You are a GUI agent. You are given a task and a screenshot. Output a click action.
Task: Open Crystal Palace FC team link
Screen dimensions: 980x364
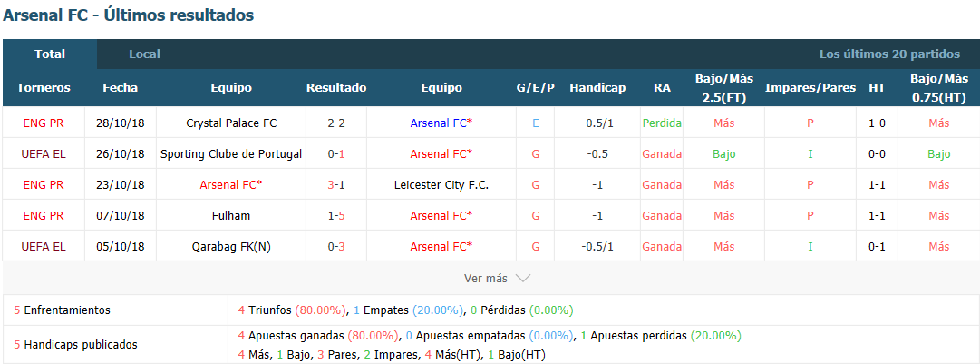231,123
